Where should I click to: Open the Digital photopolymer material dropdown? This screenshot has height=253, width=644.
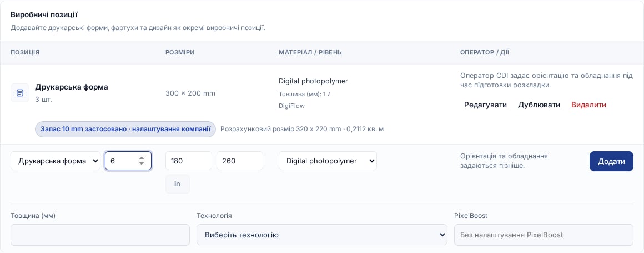[x=328, y=161]
